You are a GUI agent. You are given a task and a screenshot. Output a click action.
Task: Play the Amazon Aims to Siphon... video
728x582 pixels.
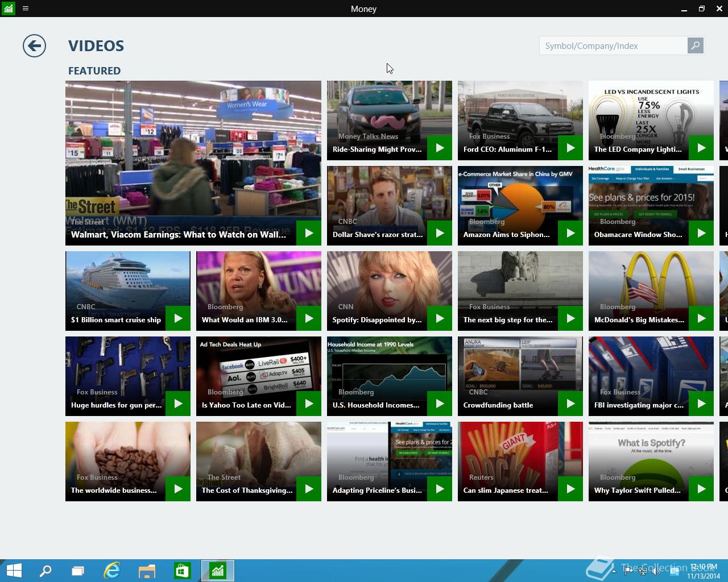click(x=570, y=233)
